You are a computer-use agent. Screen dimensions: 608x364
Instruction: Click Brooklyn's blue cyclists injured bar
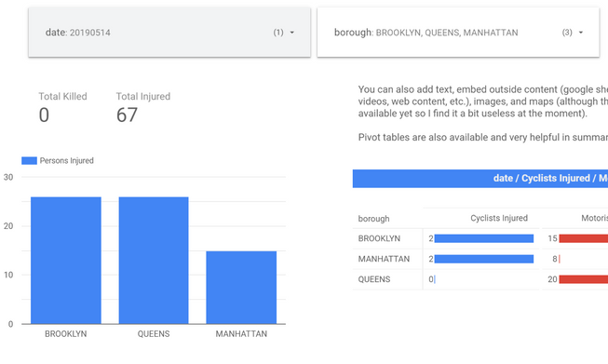(x=484, y=238)
